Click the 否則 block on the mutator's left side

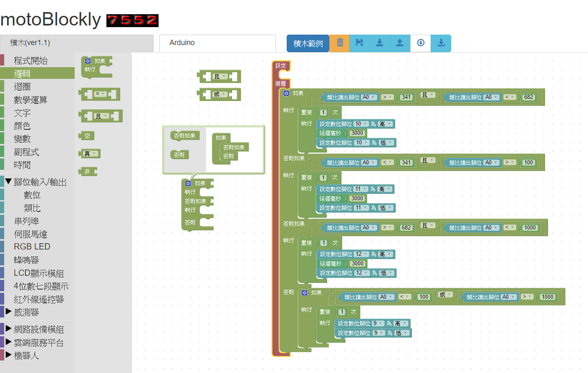coord(179,155)
